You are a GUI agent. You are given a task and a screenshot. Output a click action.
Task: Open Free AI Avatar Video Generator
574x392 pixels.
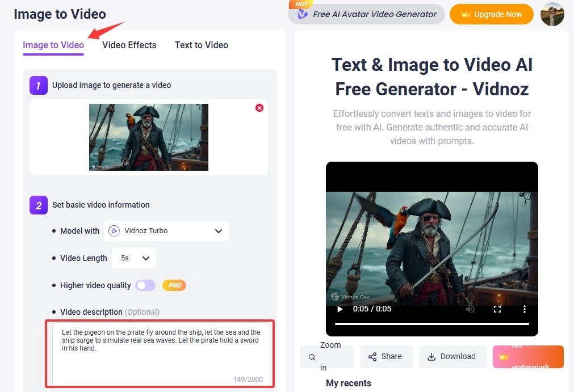tap(366, 14)
